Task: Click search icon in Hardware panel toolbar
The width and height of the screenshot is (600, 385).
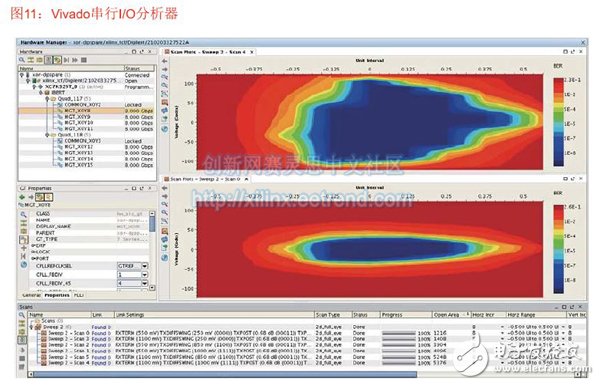Action: pos(22,60)
